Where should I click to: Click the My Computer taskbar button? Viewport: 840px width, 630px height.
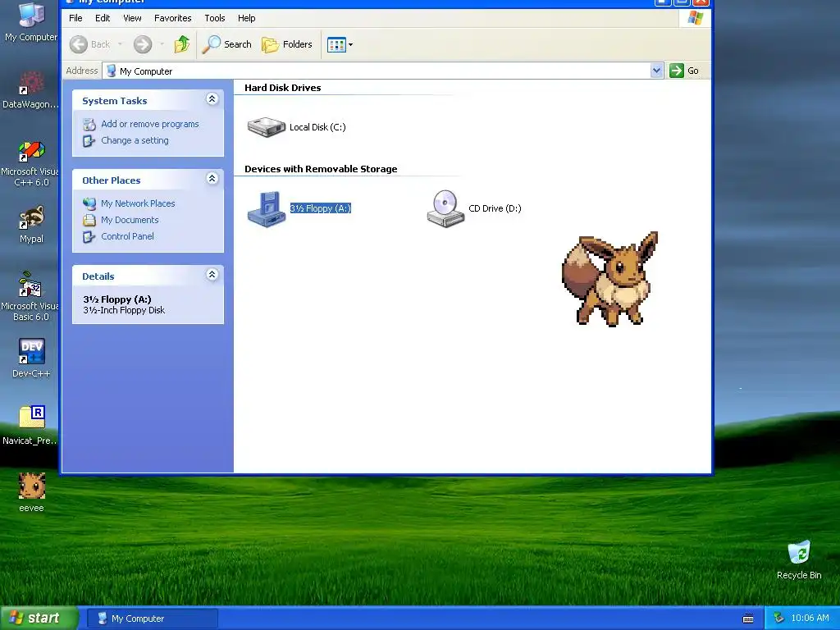click(152, 619)
